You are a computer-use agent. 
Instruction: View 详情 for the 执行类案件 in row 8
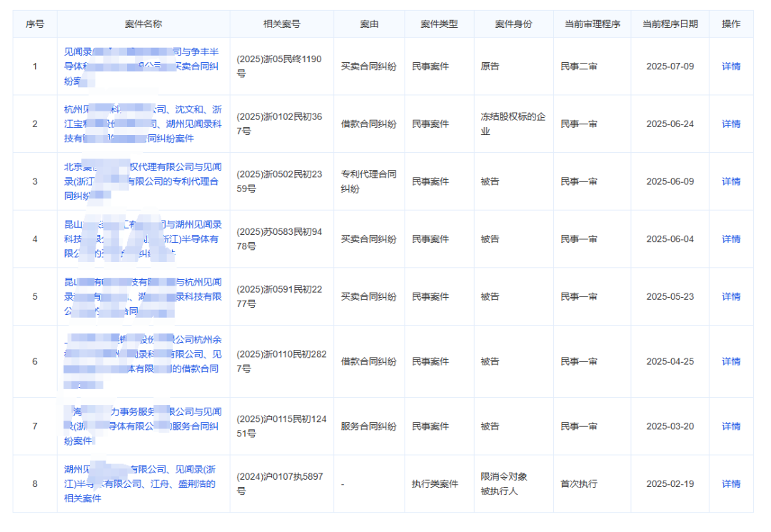click(728, 483)
